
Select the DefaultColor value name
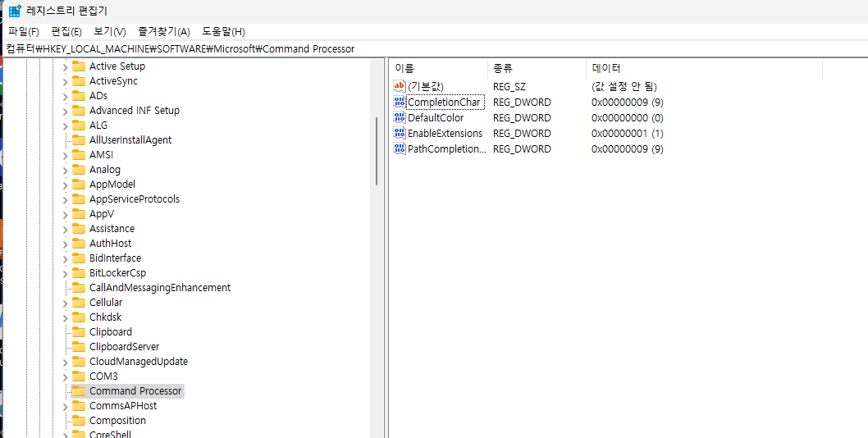click(x=436, y=118)
